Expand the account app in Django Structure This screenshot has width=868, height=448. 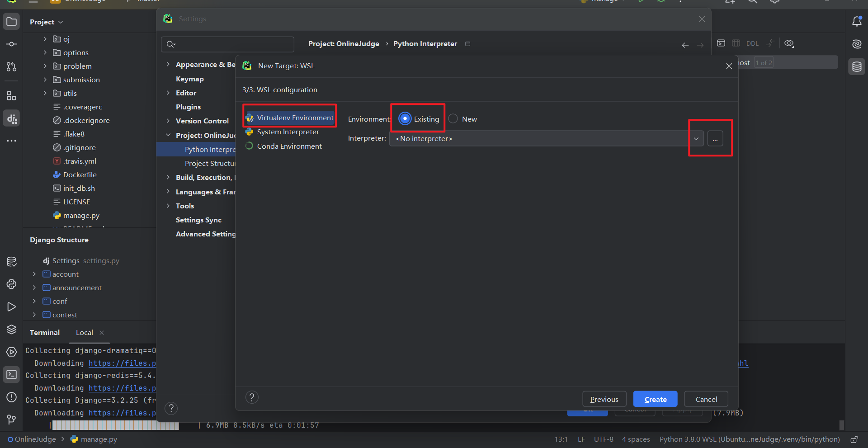(x=34, y=274)
